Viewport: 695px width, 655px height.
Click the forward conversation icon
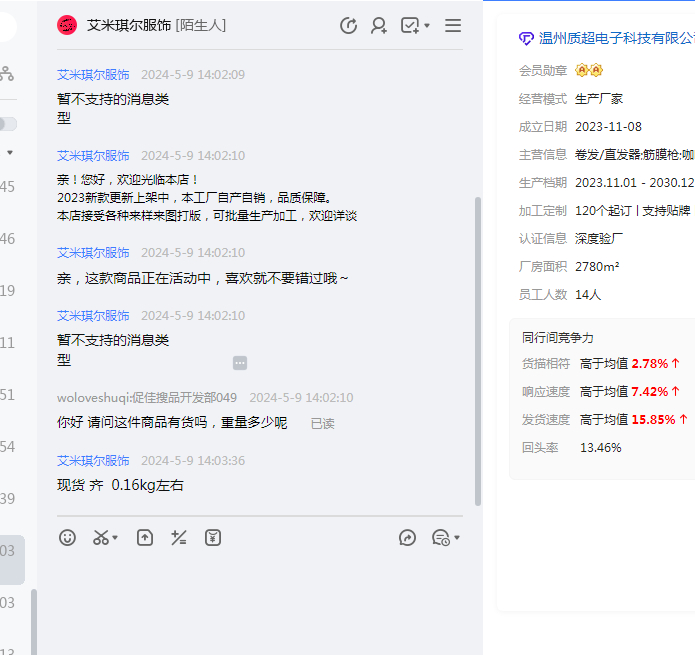coord(407,538)
